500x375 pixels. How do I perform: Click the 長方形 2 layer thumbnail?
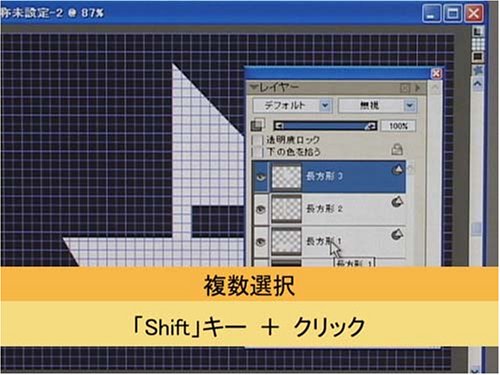click(286, 209)
